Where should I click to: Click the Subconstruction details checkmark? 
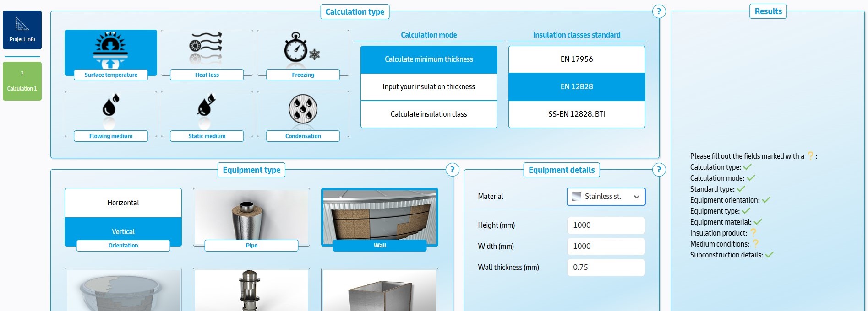(769, 255)
